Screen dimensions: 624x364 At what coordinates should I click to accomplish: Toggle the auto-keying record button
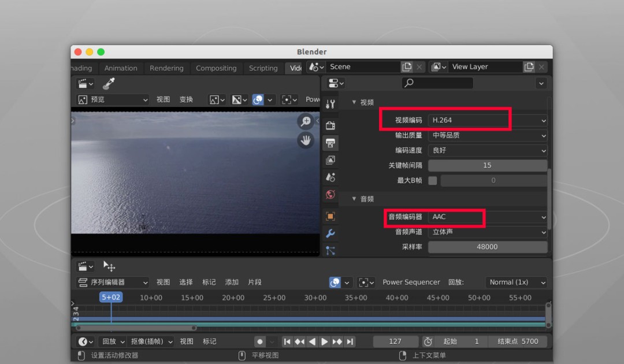coord(261,341)
